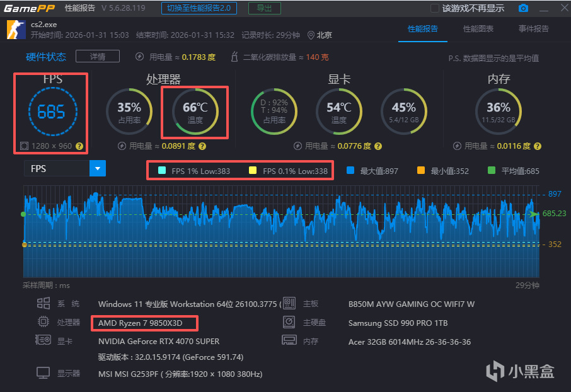Click the power usage lightning icon beside 0.1783
The width and height of the screenshot is (571, 392).
point(139,57)
